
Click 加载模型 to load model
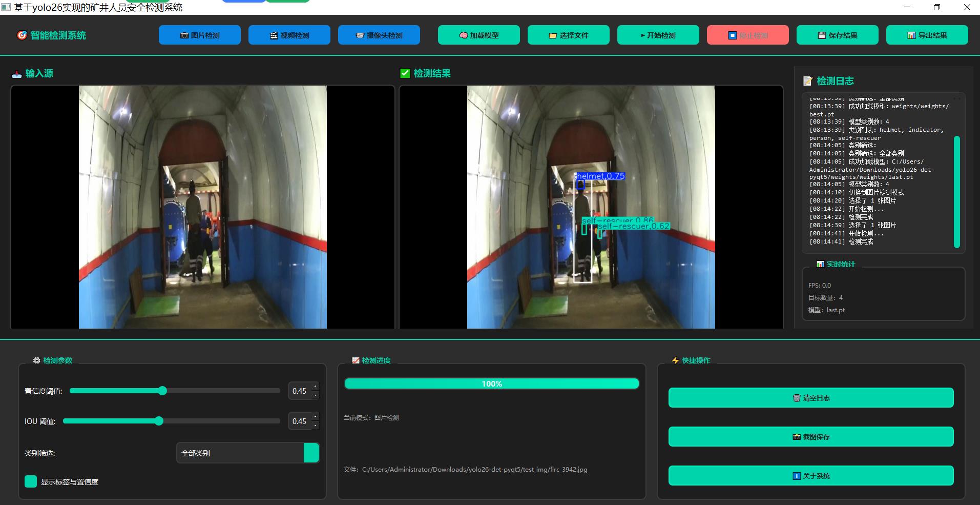click(478, 35)
